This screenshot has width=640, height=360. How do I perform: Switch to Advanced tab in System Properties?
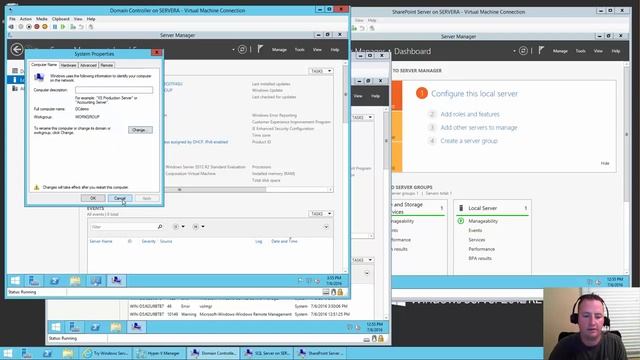[x=88, y=65]
